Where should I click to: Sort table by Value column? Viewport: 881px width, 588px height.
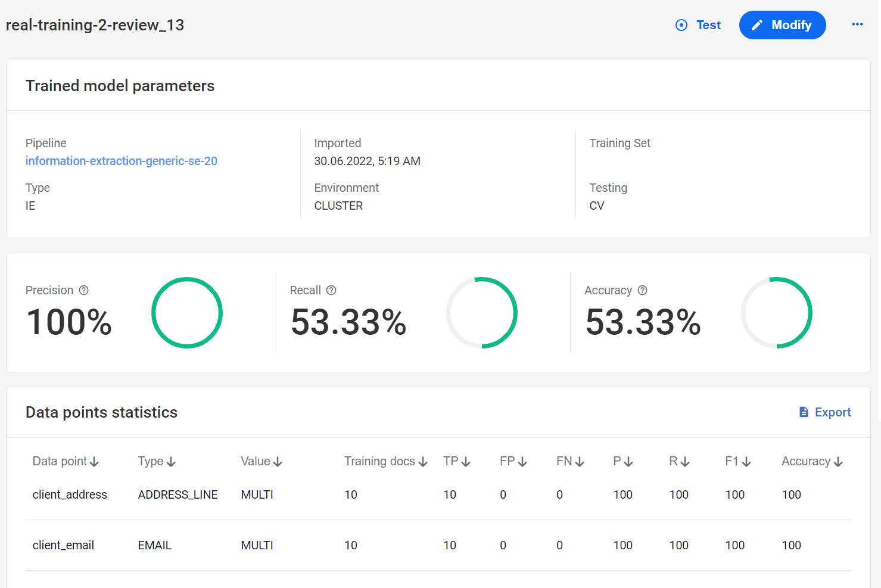[x=262, y=462]
